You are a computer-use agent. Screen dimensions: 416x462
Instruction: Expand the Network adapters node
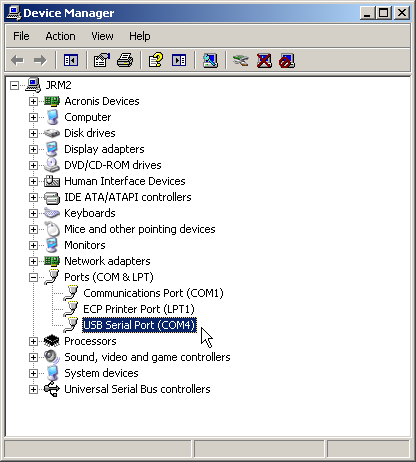33,261
